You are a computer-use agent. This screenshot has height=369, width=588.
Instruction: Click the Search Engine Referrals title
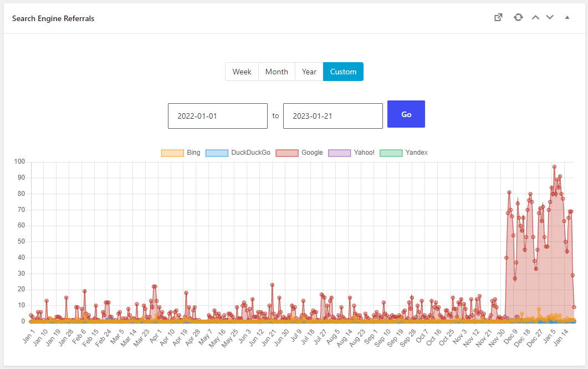tap(53, 18)
